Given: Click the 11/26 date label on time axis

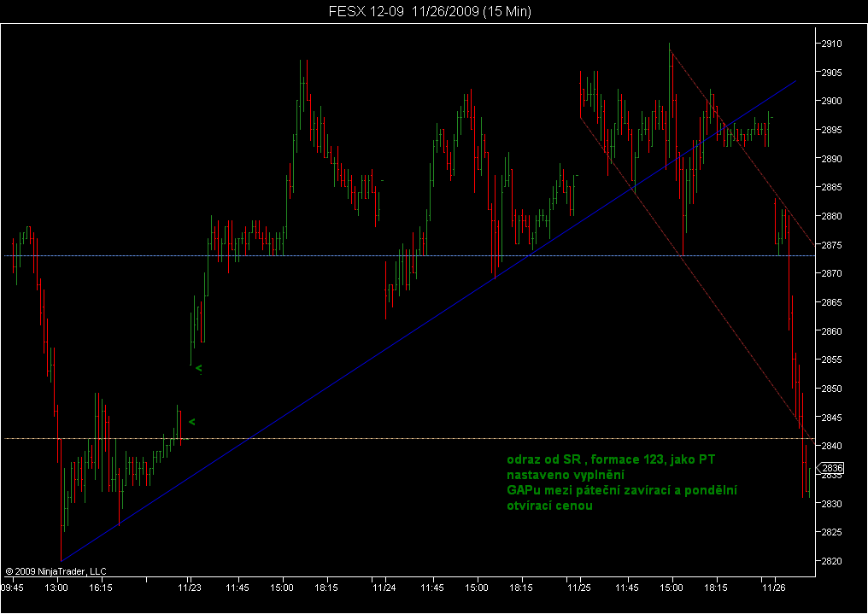Looking at the screenshot, I should click(x=774, y=588).
